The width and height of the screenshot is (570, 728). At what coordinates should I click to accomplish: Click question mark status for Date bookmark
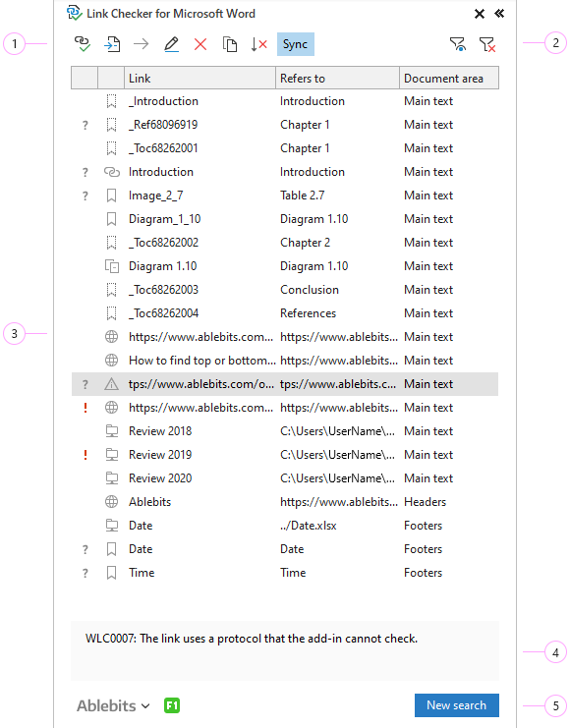pos(85,550)
